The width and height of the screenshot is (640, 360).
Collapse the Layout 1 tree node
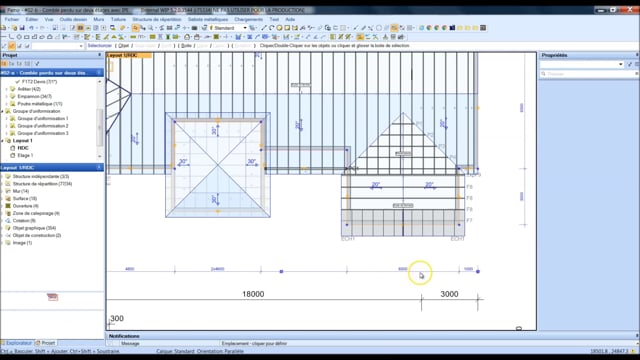[2, 140]
